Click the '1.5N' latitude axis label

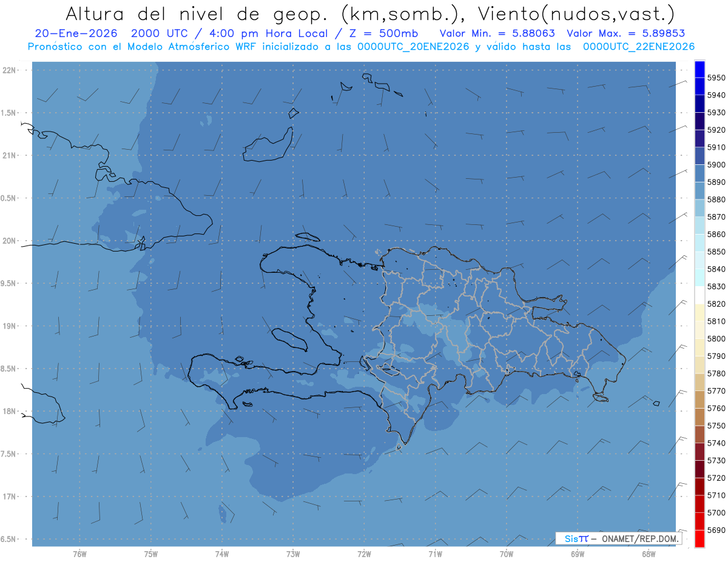click(x=8, y=113)
